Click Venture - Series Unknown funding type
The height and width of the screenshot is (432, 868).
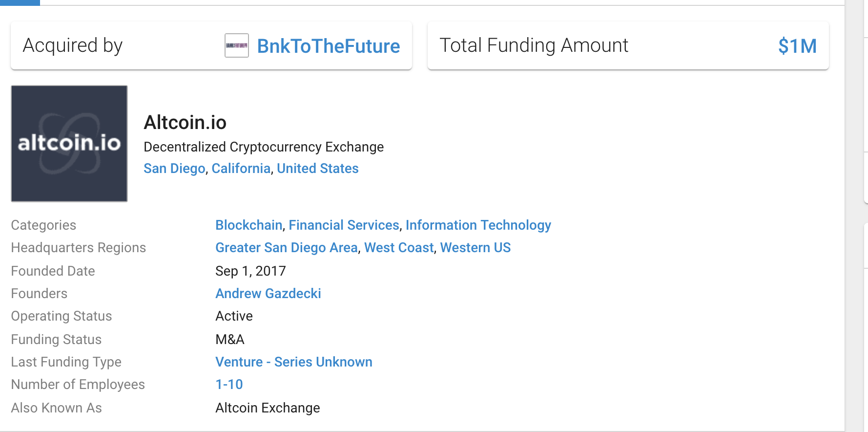click(x=294, y=362)
